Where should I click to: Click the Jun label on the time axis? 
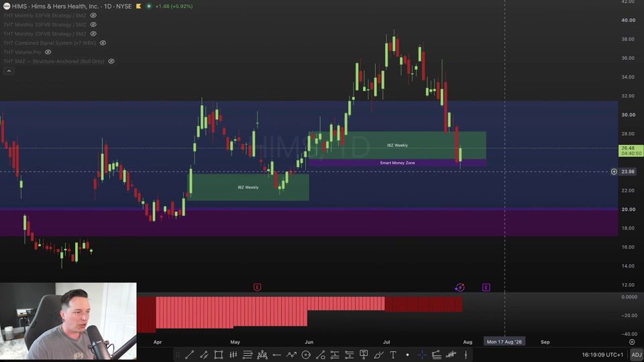tap(309, 342)
